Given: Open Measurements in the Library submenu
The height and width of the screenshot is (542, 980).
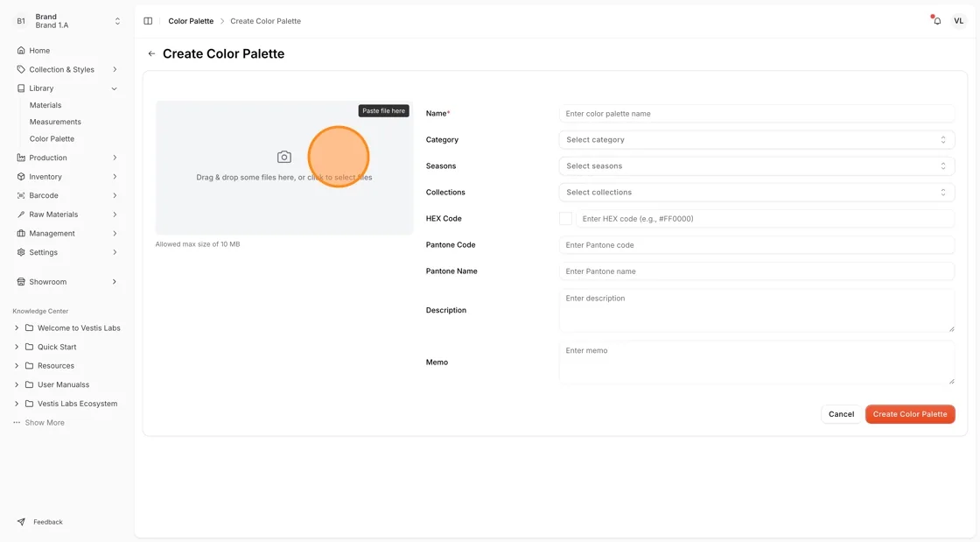Looking at the screenshot, I should [55, 122].
